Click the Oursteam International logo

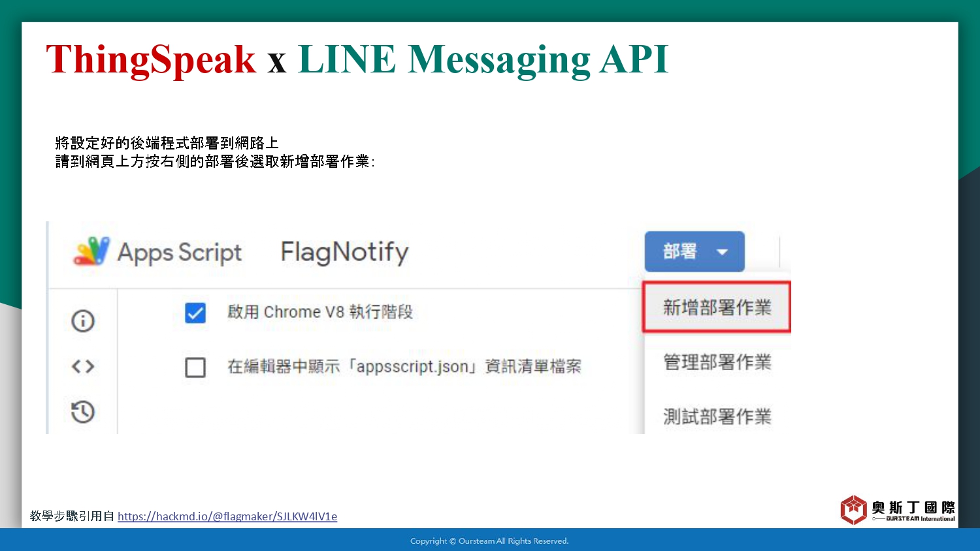898,510
